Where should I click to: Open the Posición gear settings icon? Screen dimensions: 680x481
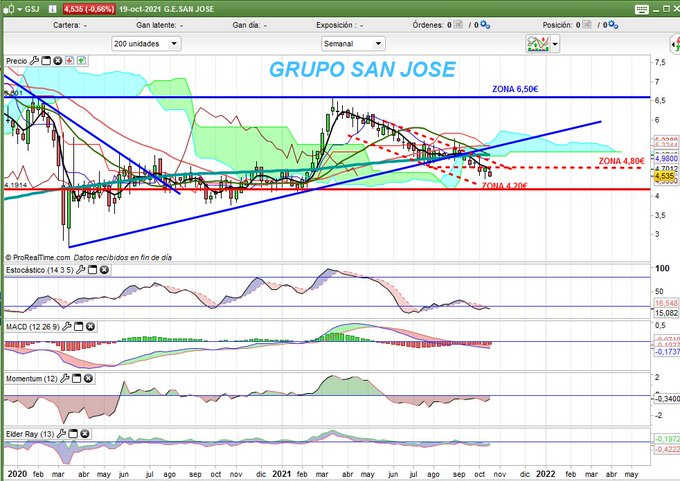click(613, 25)
